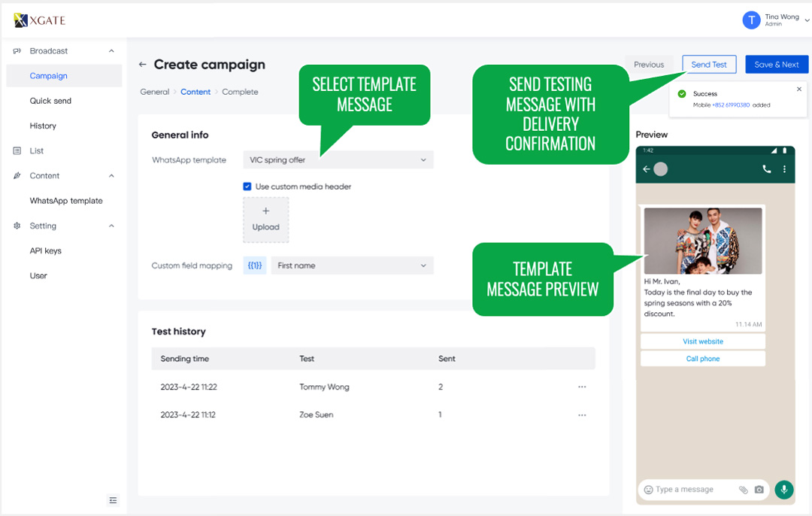Click the Save & Next button
The height and width of the screenshot is (516, 812).
[776, 65]
